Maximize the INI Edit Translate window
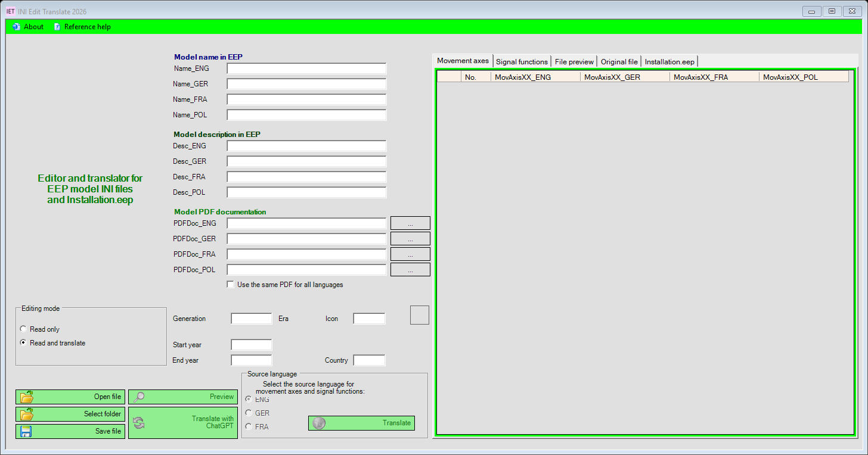868x455 pixels. pos(832,11)
